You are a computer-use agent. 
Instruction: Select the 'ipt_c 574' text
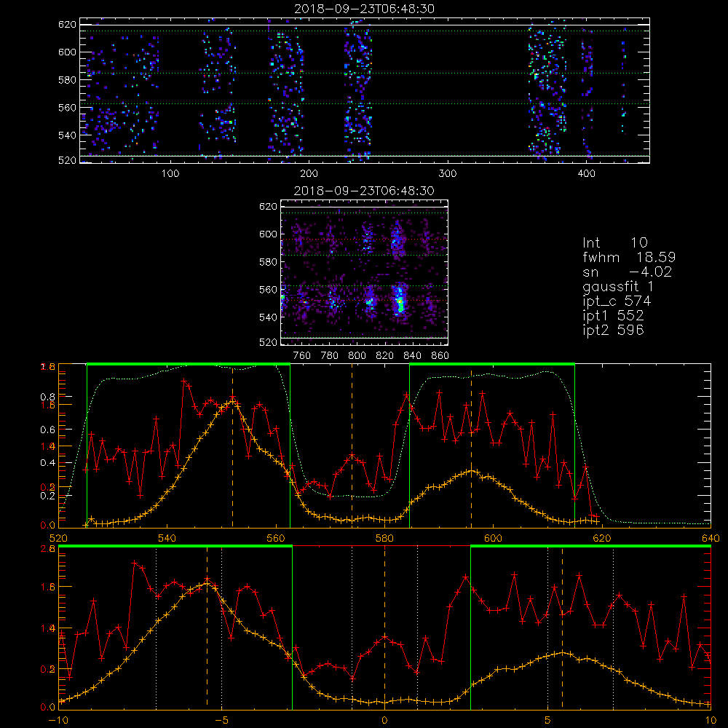[x=617, y=301]
